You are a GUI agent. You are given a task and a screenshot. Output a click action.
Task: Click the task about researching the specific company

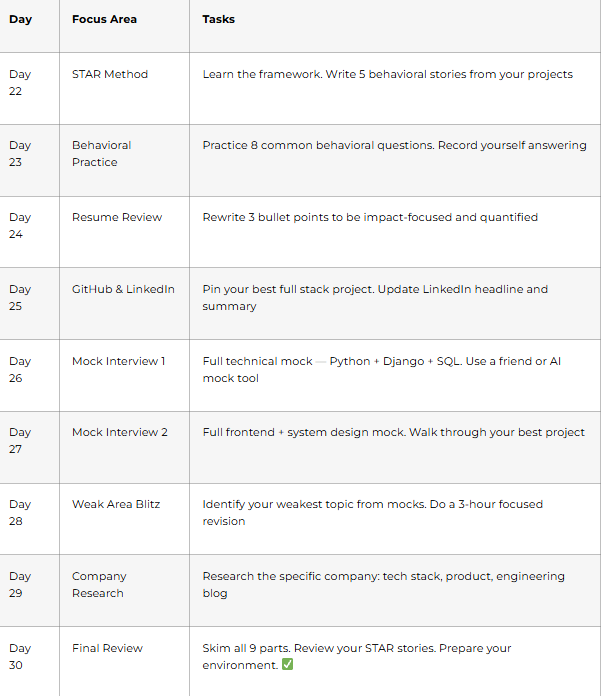click(384, 585)
